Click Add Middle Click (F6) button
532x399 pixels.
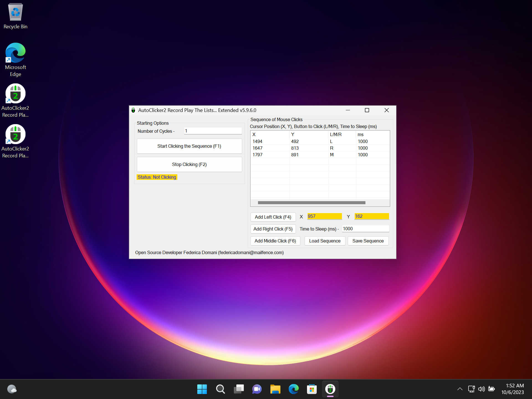click(275, 241)
